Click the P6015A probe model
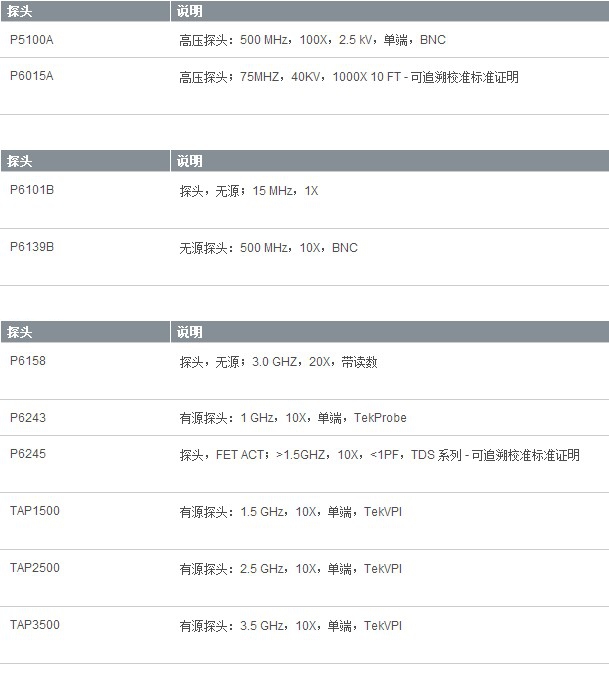Screen dimensions: 609x683 point(32,76)
